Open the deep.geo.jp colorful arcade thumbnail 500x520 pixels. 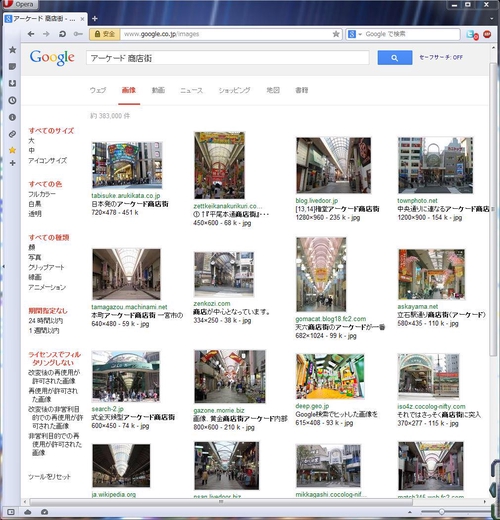pyautogui.click(x=330, y=376)
